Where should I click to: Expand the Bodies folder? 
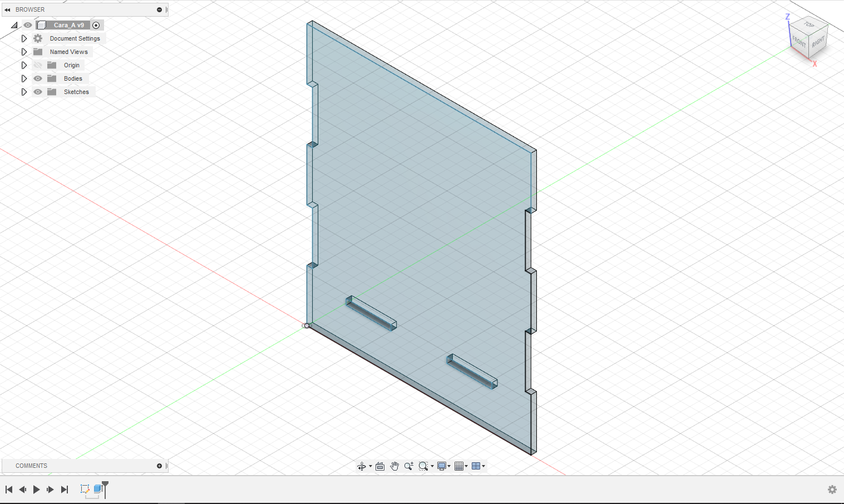24,78
